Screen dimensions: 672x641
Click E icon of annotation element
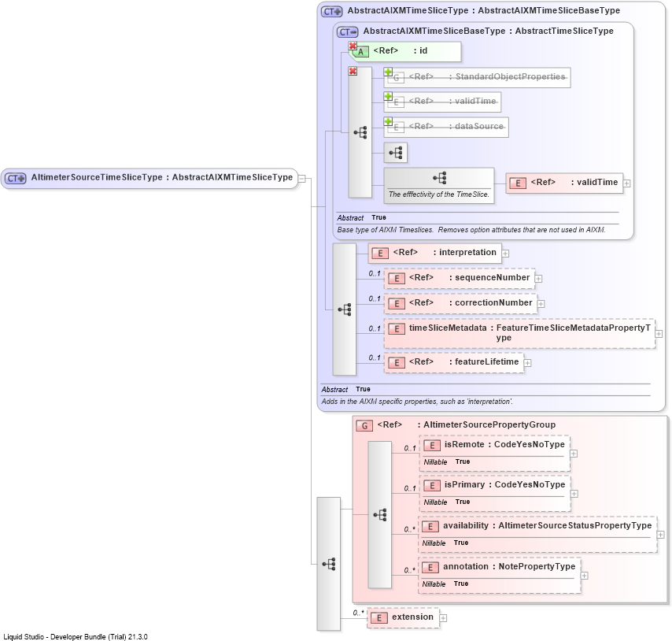(x=430, y=568)
